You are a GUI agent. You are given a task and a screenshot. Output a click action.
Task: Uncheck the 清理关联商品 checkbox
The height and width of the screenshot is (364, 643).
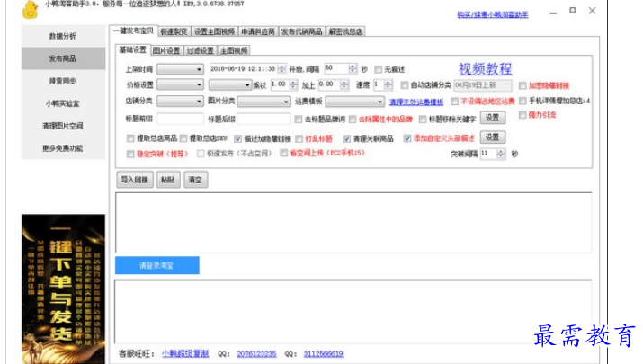(x=346, y=139)
